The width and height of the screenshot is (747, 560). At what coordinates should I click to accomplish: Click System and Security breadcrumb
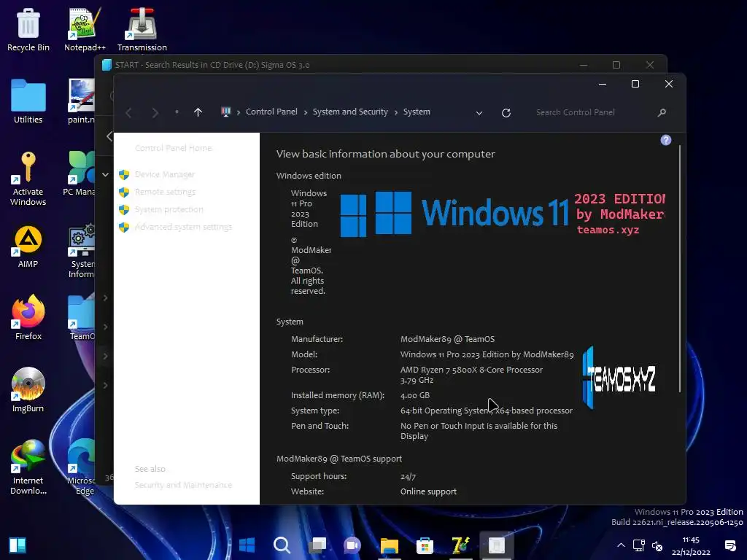tap(350, 112)
